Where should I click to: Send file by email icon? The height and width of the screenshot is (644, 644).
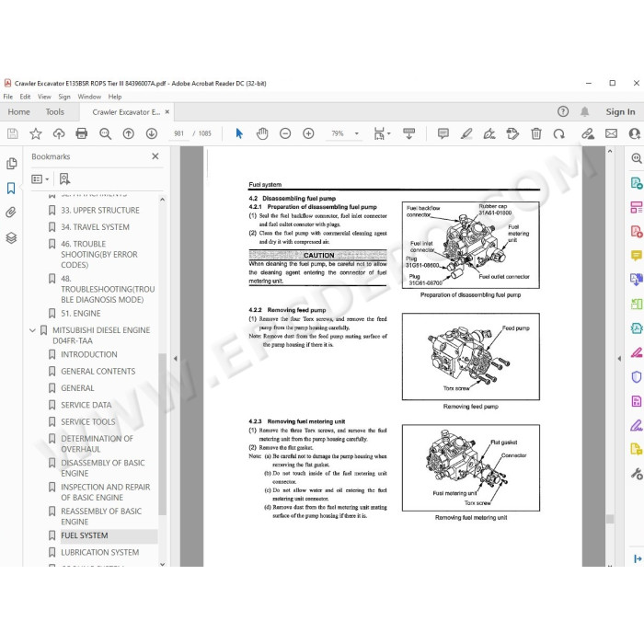pos(611,133)
